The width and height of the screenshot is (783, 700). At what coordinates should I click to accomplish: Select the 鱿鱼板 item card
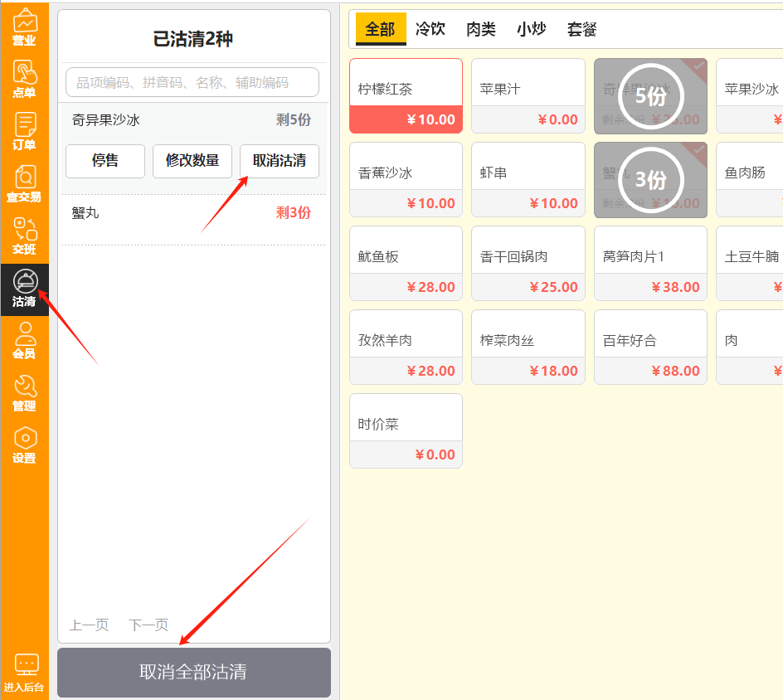406,264
